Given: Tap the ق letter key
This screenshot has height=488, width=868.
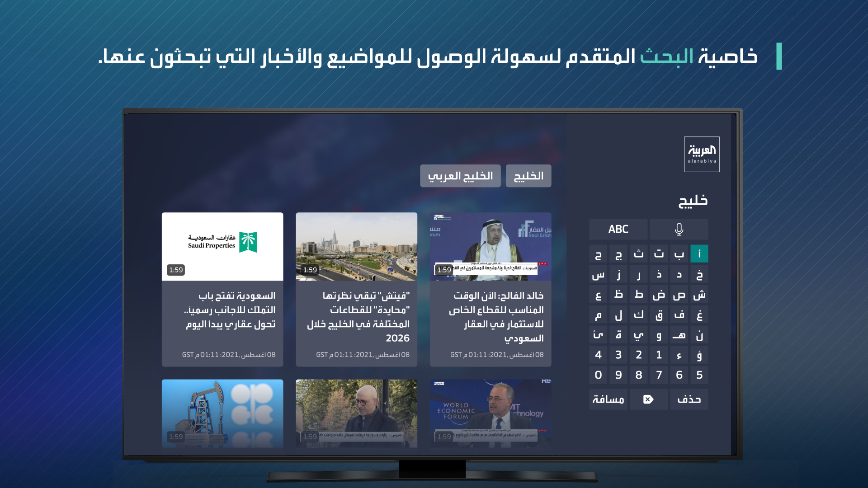Looking at the screenshot, I should click(x=659, y=315).
